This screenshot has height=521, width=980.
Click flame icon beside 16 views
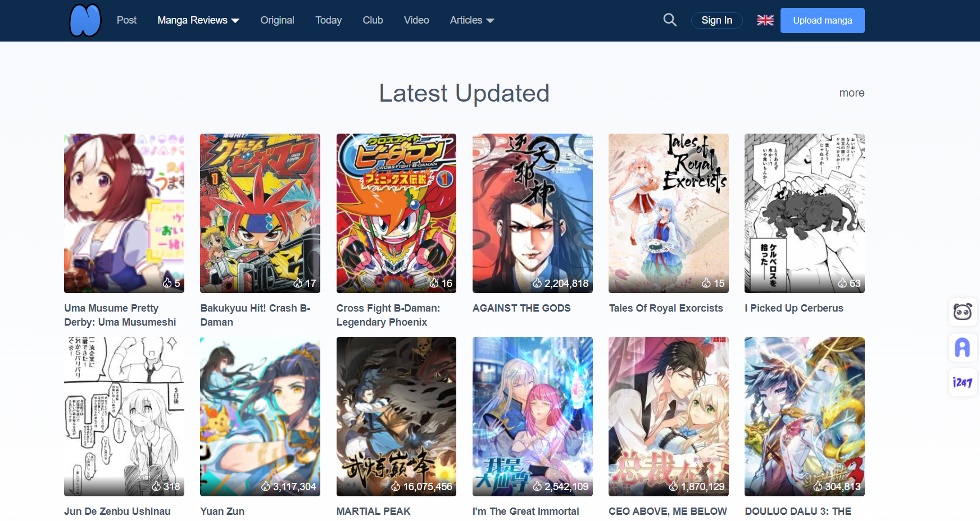pyautogui.click(x=434, y=283)
